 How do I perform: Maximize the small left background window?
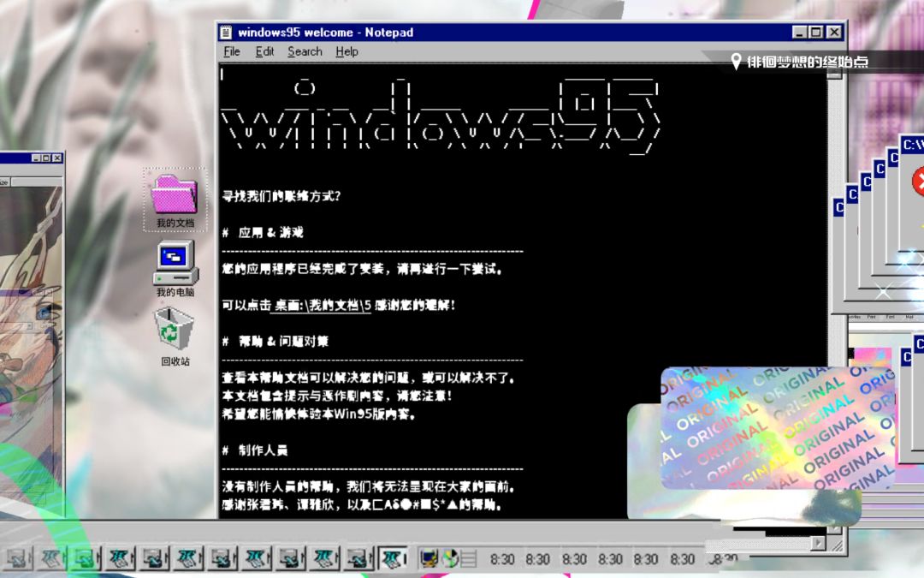coord(46,158)
